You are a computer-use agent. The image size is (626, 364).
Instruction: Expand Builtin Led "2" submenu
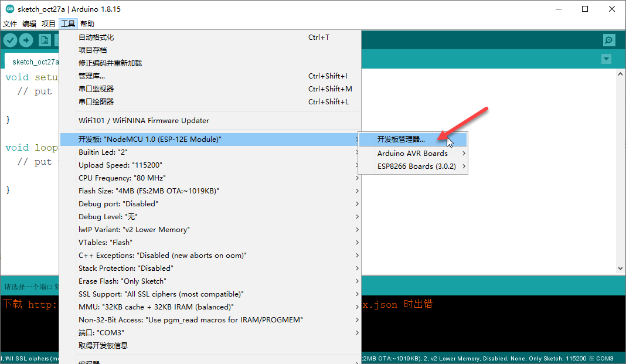[210, 152]
